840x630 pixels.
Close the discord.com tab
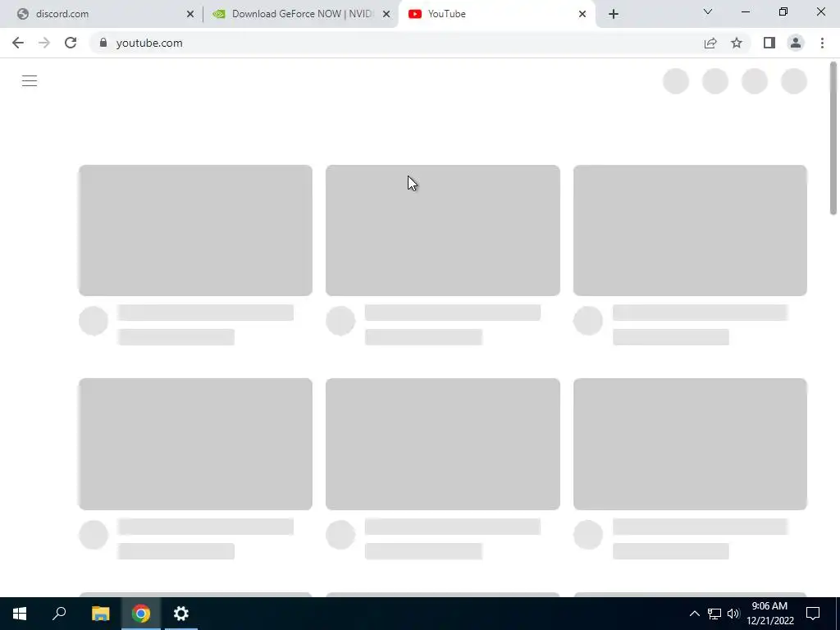[190, 14]
